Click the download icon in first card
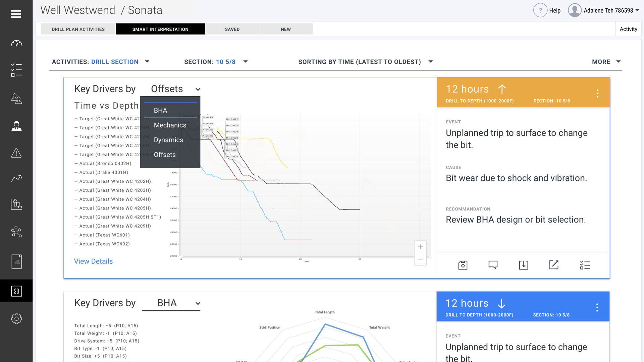Viewport: 644px width, 362px height. point(523,265)
